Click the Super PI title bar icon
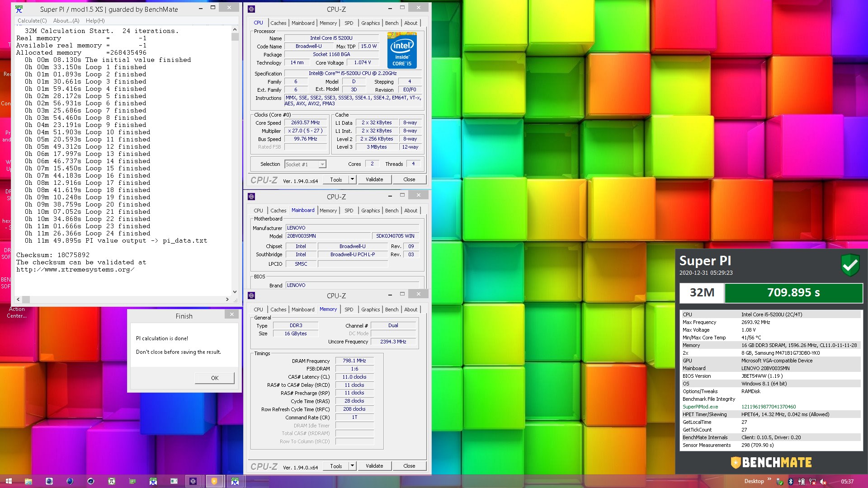This screenshot has height=488, width=868. coord(19,9)
